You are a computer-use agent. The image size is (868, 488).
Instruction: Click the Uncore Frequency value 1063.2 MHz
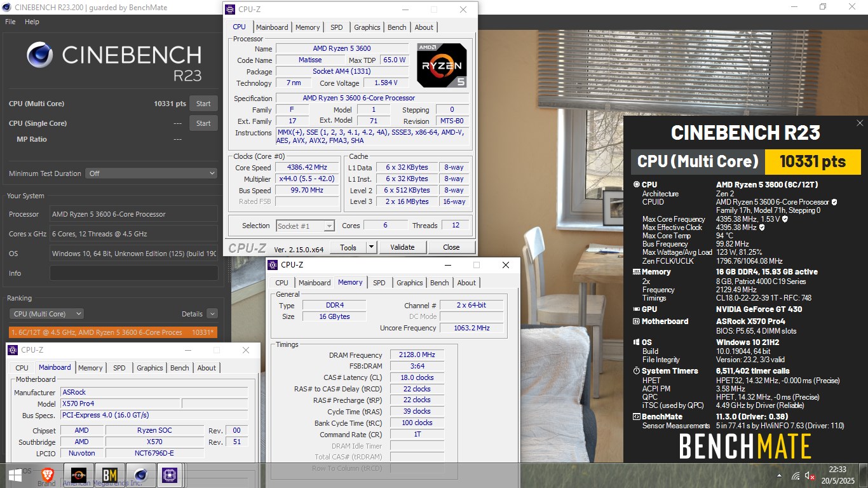click(471, 328)
